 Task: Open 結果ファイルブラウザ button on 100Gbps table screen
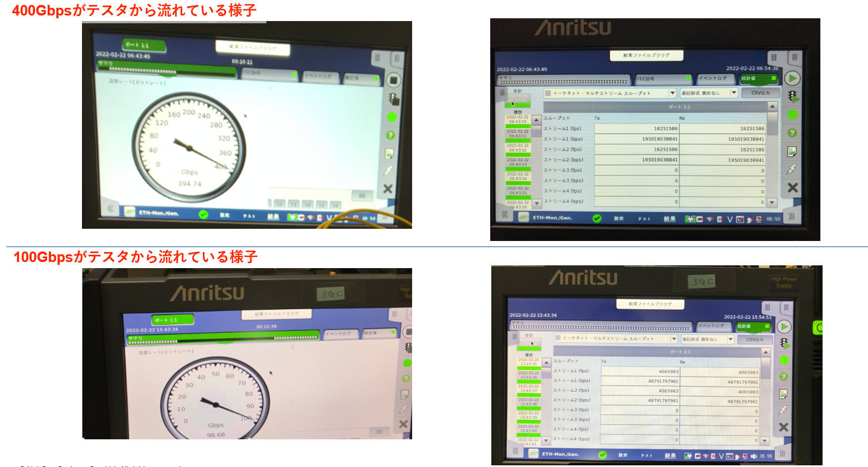pyautogui.click(x=650, y=304)
